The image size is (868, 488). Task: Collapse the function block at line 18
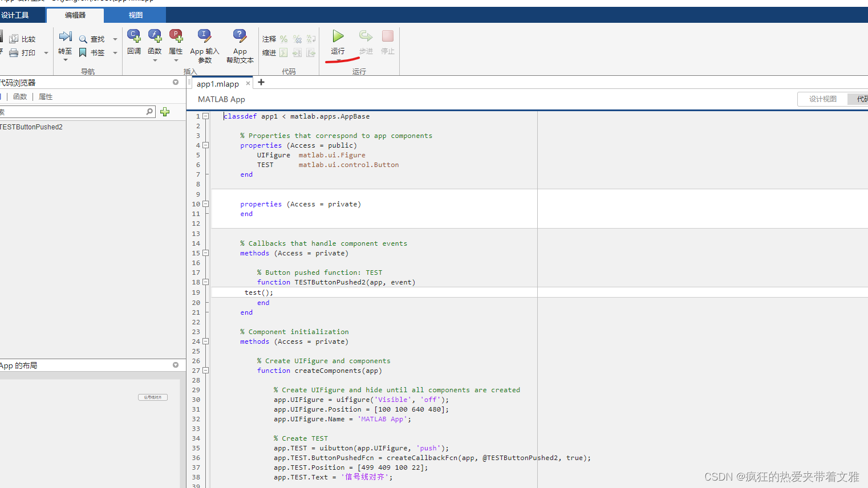[206, 282]
